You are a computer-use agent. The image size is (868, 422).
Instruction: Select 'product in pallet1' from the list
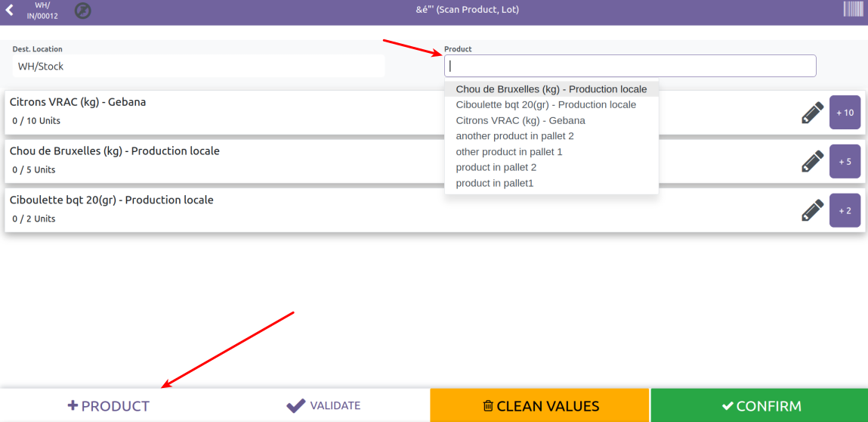494,183
